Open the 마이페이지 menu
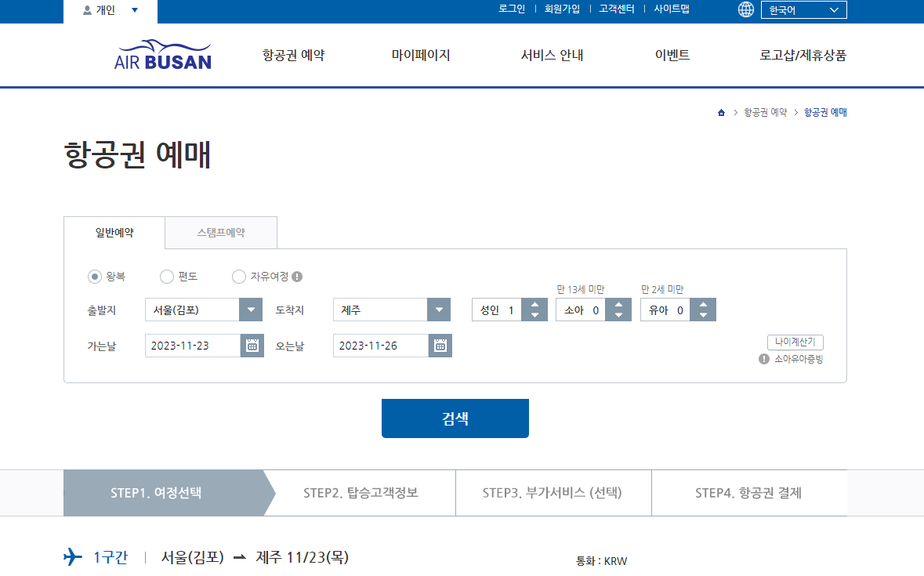Screen dimensions: 924x576 pos(420,55)
